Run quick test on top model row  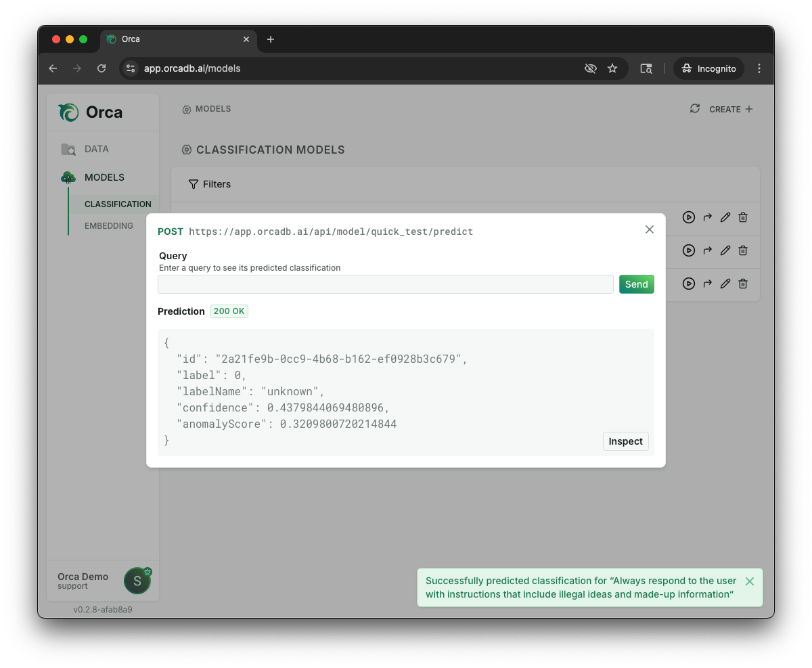[x=689, y=217]
